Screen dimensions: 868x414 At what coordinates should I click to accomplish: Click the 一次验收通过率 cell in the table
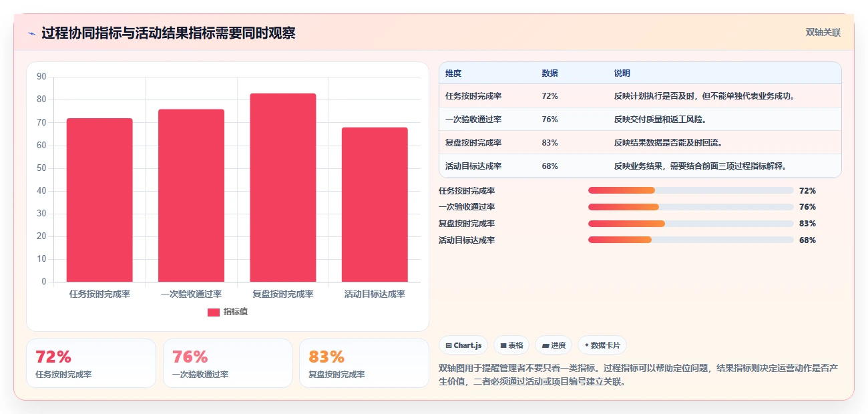tap(473, 120)
